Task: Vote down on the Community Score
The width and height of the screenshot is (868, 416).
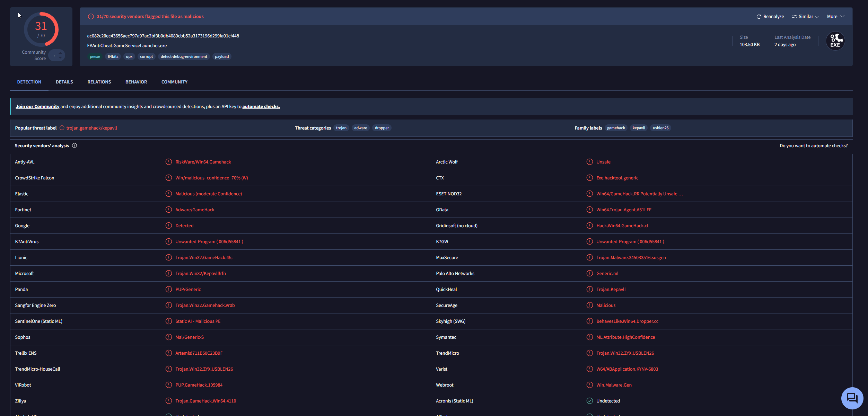Action: point(60,57)
